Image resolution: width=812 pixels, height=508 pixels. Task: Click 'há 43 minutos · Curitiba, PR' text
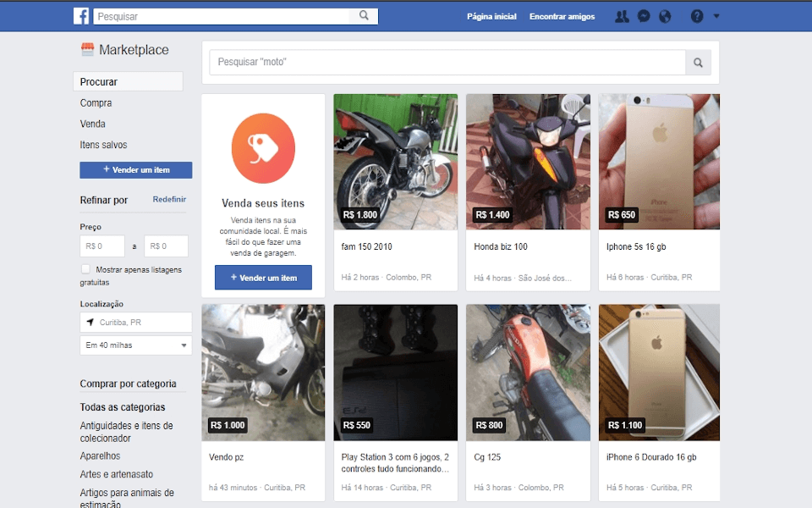coord(257,488)
